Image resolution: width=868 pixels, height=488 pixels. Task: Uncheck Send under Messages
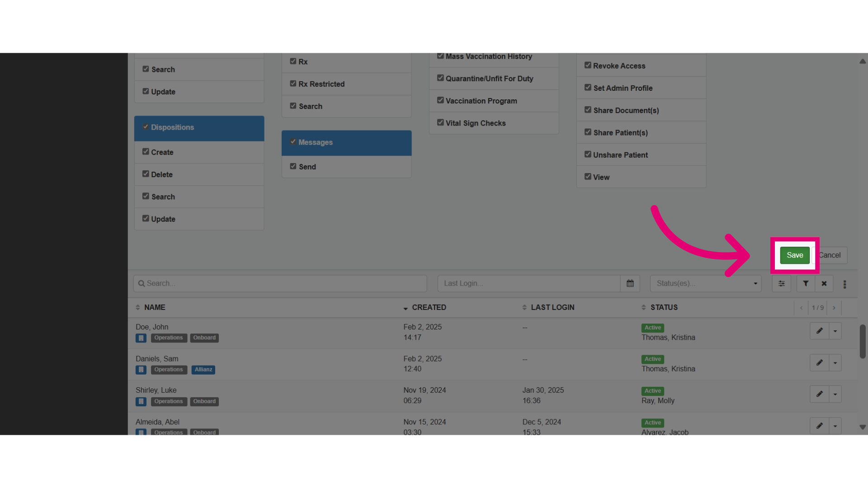[x=293, y=166]
